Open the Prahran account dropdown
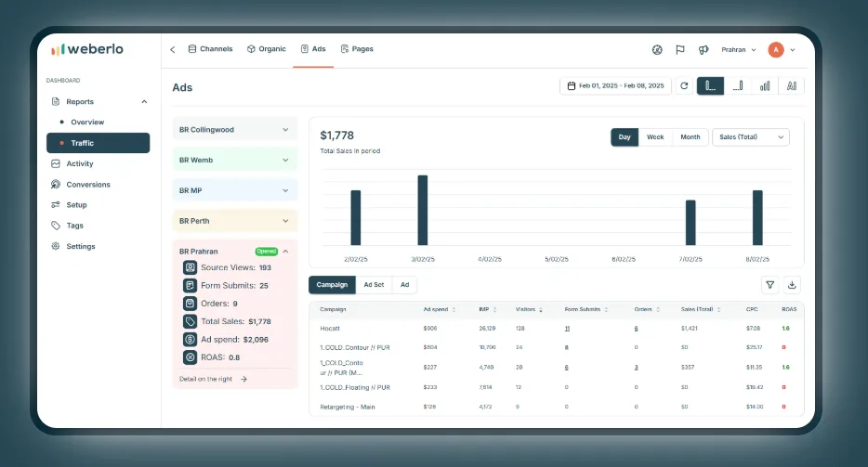Viewport: 868px width, 467px height. (739, 50)
